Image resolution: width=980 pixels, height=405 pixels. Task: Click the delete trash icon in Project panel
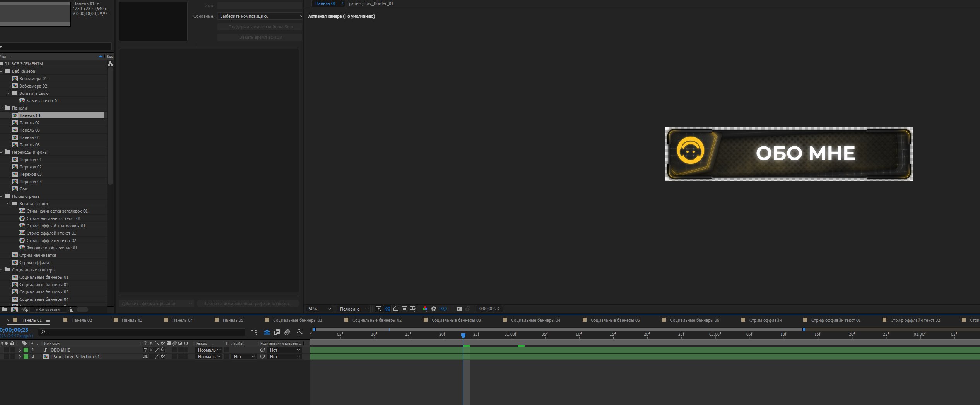tap(71, 310)
